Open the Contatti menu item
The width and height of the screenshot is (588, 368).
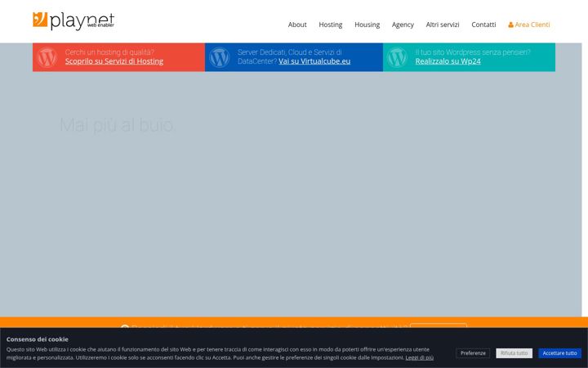pos(483,25)
